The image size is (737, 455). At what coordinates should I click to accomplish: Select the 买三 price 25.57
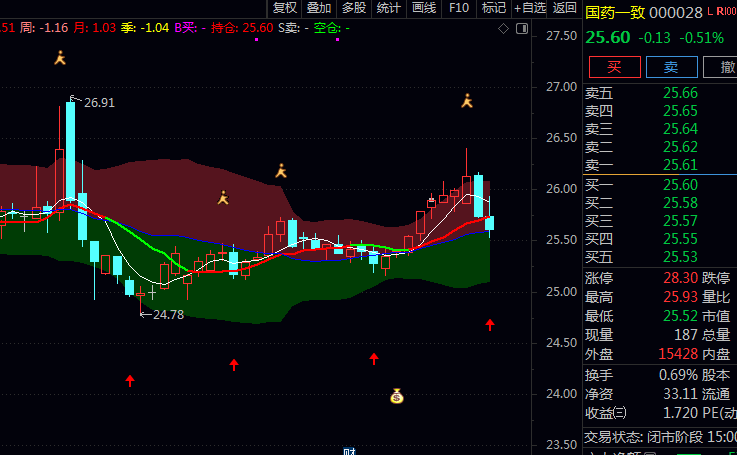pyautogui.click(x=680, y=221)
